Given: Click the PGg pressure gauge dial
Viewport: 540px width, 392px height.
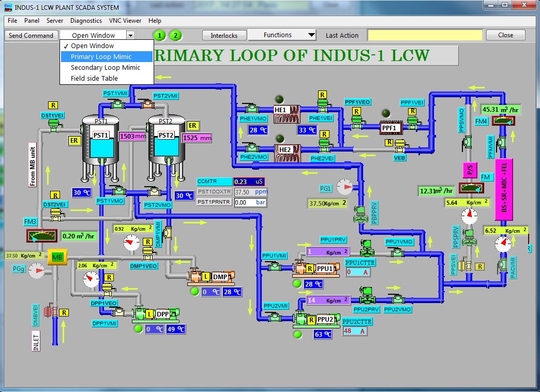Looking at the screenshot, I should (x=36, y=270).
